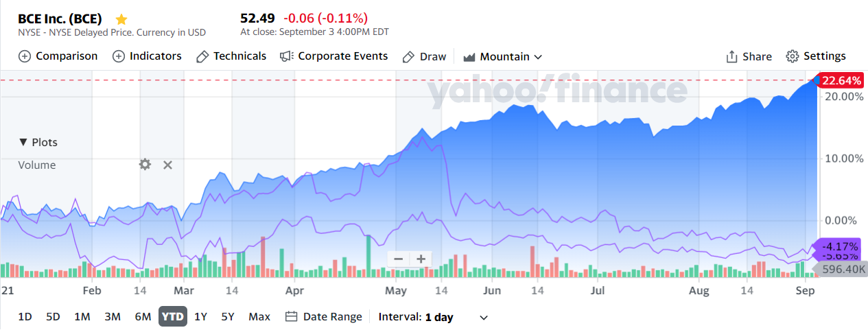868x330 pixels.
Task: Open the Technicals pencil tool
Action: tap(231, 56)
